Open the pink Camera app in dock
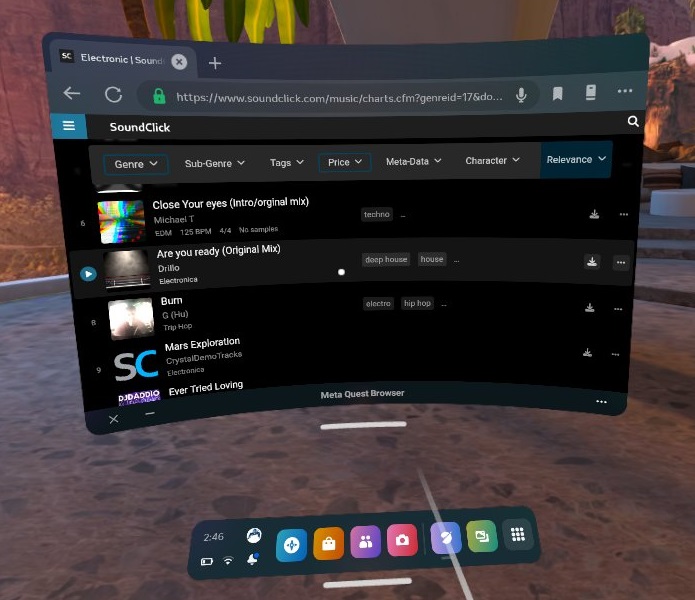This screenshot has height=600, width=695. tap(402, 540)
